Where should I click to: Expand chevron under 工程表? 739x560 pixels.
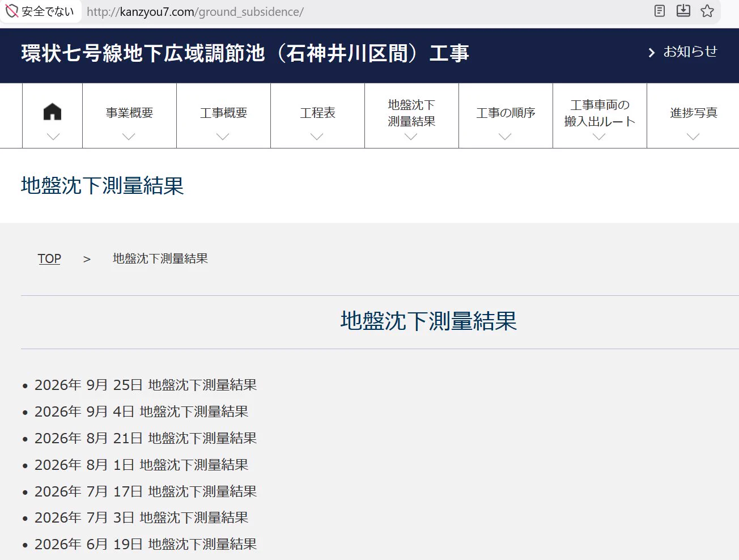[317, 137]
